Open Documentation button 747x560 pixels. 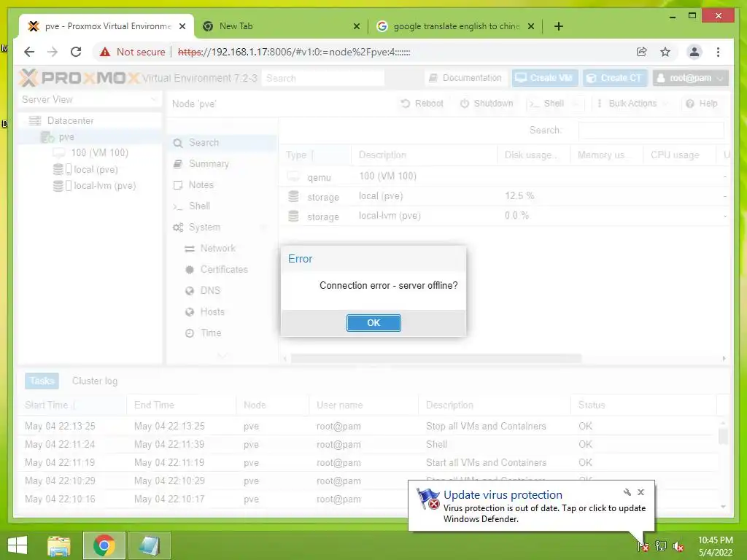466,77
